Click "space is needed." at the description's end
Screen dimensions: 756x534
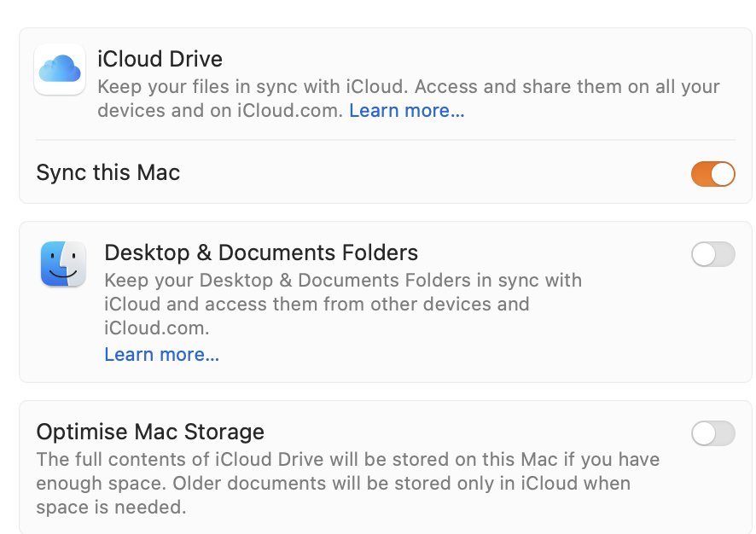110,508
